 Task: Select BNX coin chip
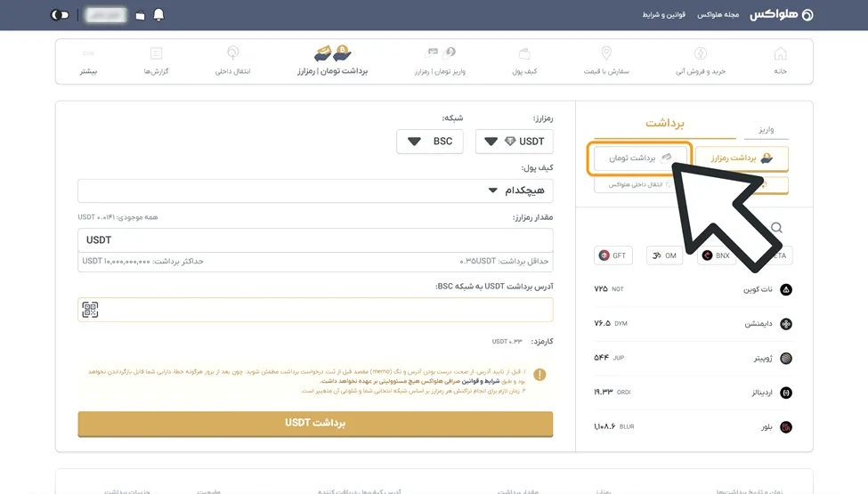pos(717,255)
